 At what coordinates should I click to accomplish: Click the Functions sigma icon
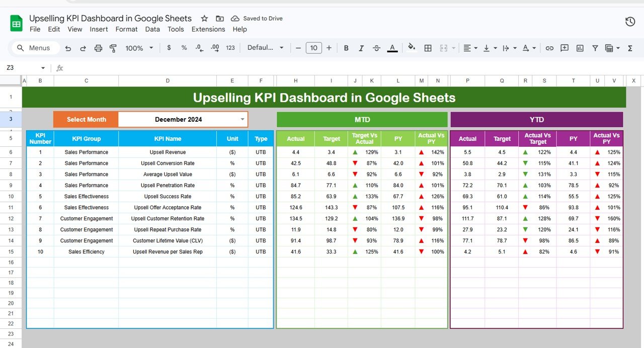coord(629,48)
